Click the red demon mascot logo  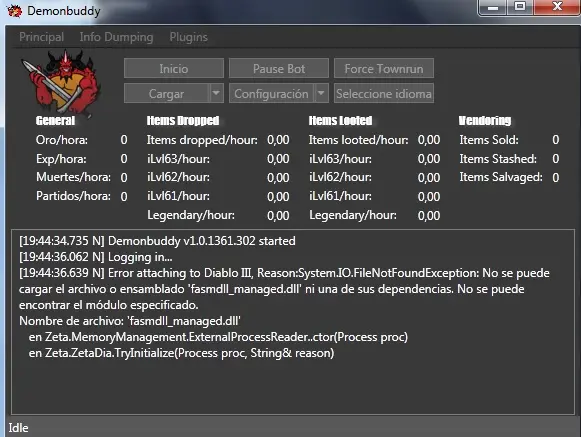(x=61, y=82)
